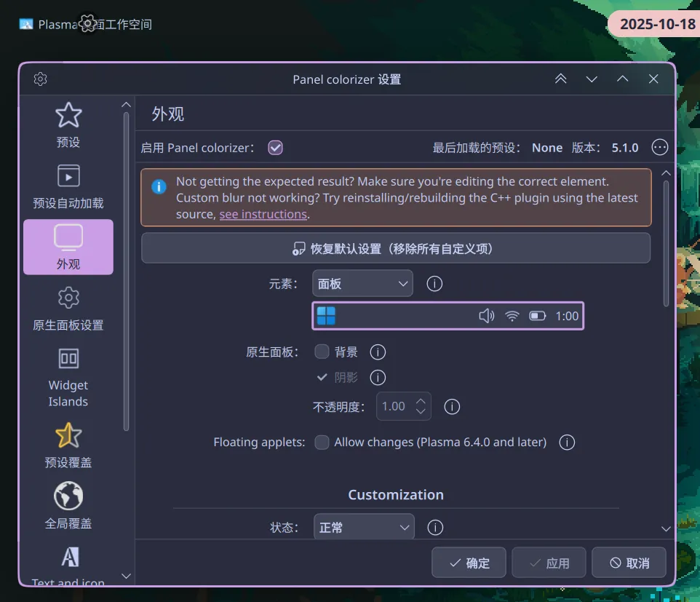This screenshot has height=602, width=700.
Task: Open the 预设 star icon page
Action: [x=68, y=124]
